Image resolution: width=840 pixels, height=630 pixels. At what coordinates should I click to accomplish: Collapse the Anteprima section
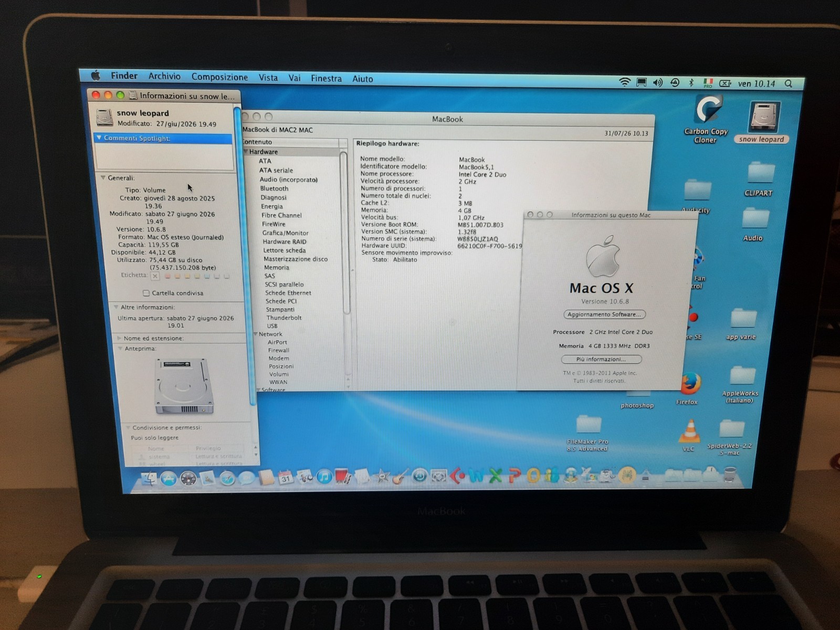tap(120, 348)
